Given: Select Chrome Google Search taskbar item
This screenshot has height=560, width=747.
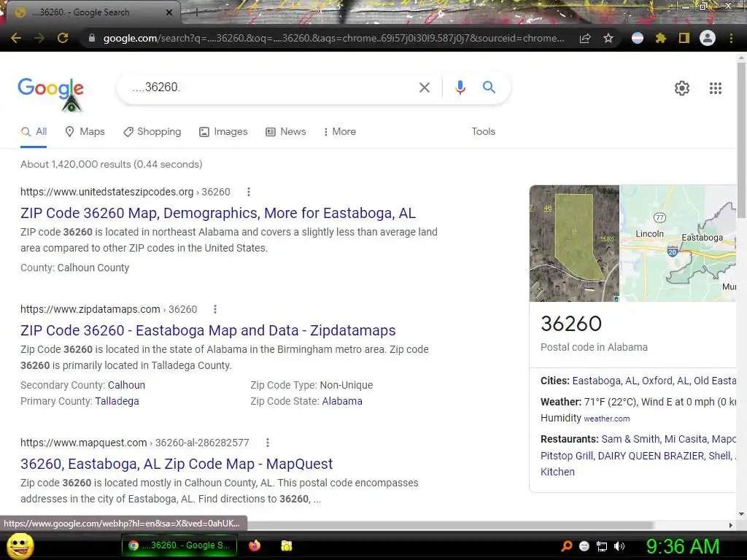Looking at the screenshot, I should click(179, 545).
